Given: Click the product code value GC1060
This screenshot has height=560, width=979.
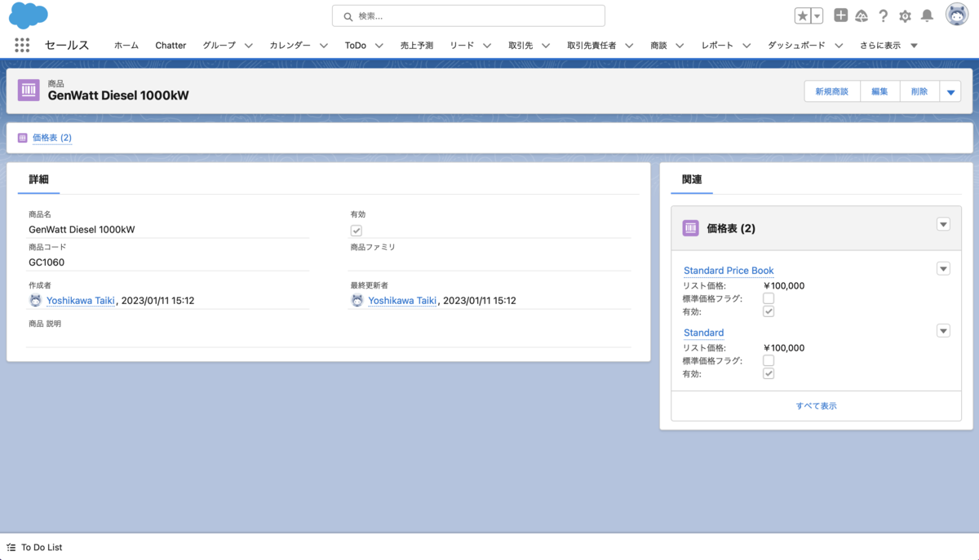Looking at the screenshot, I should tap(47, 262).
